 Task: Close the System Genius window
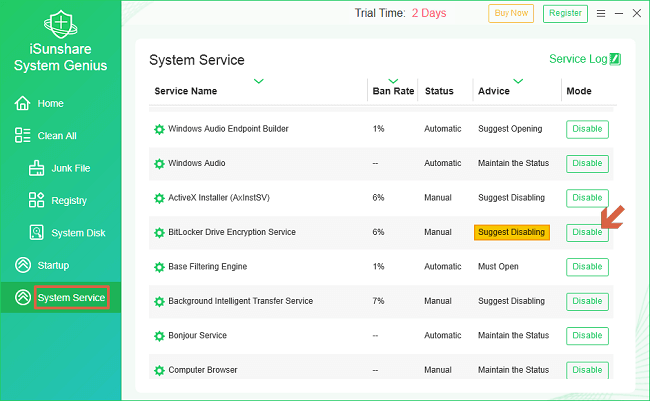[x=637, y=13]
